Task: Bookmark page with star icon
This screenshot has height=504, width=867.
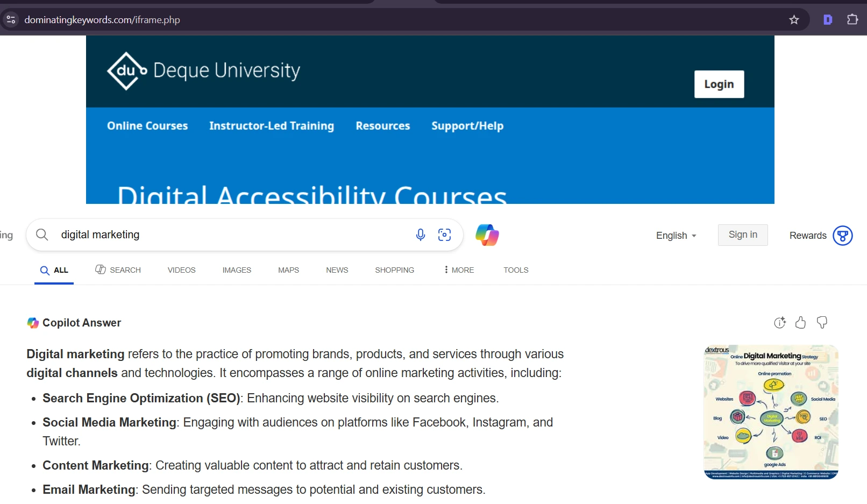Action: click(794, 20)
